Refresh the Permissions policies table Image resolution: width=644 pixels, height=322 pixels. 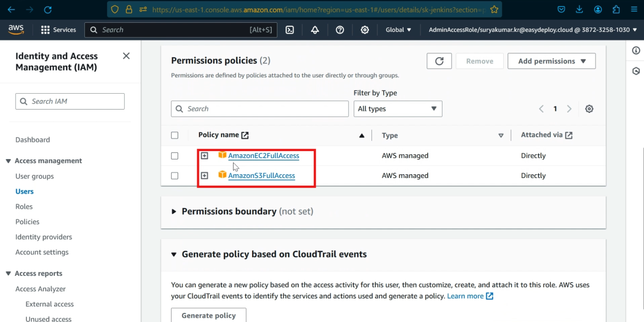439,61
